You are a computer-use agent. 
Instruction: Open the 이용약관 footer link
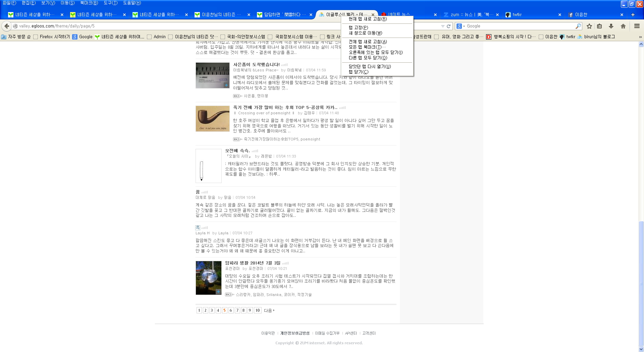[x=268, y=333]
